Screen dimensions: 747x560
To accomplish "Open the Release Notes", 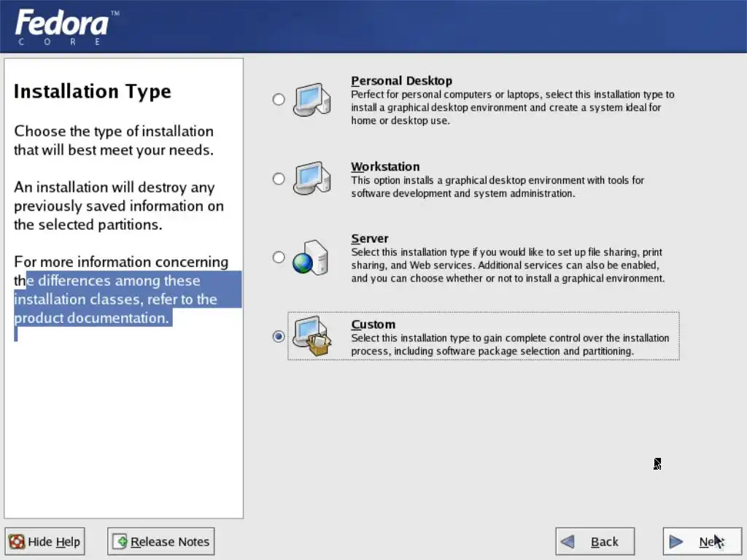I will point(161,542).
